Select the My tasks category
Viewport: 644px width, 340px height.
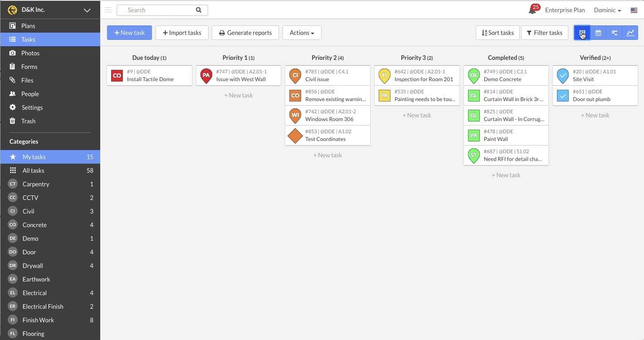click(x=50, y=157)
